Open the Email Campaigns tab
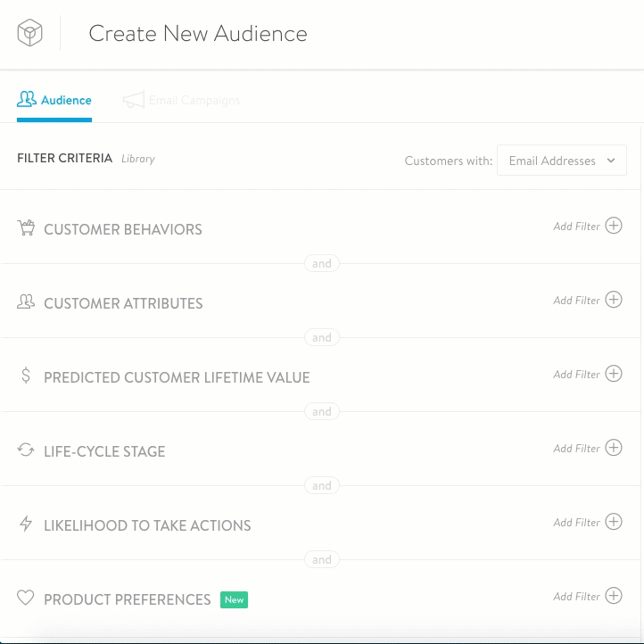 (x=182, y=100)
